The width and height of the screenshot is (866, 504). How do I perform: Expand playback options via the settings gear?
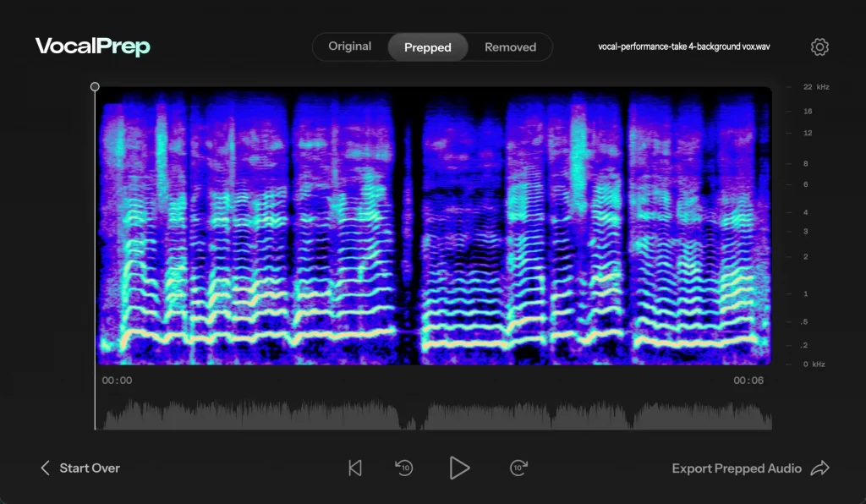coord(819,47)
